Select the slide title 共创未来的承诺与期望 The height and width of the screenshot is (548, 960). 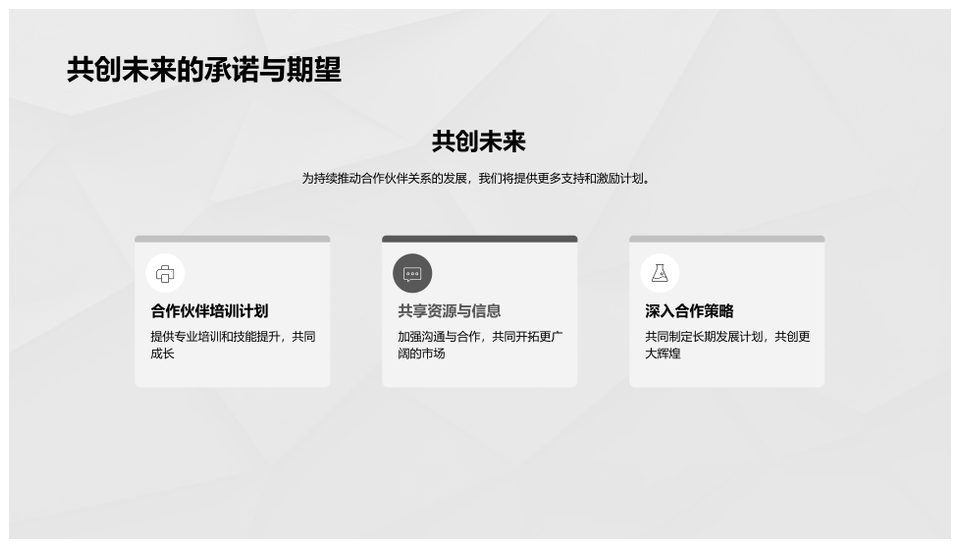click(204, 70)
